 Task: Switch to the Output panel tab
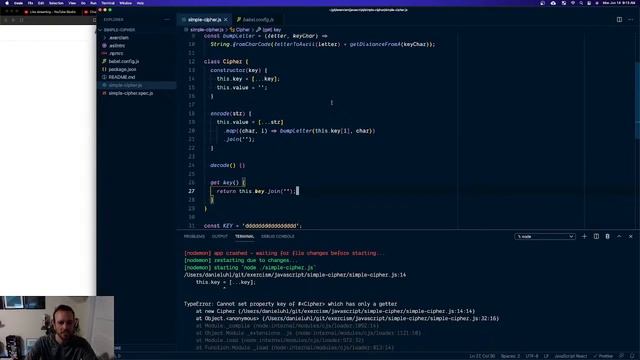220,236
